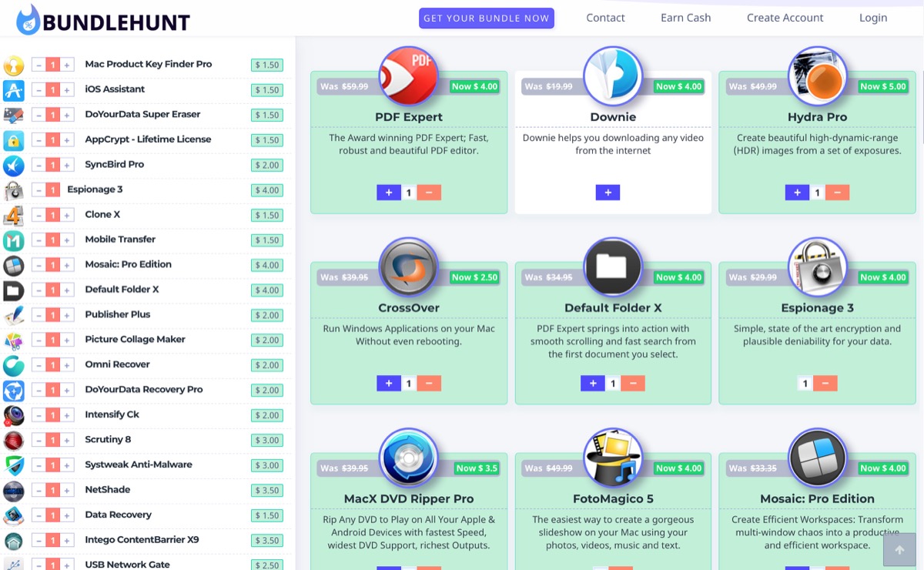Open the Login page
The height and width of the screenshot is (570, 924).
873,18
